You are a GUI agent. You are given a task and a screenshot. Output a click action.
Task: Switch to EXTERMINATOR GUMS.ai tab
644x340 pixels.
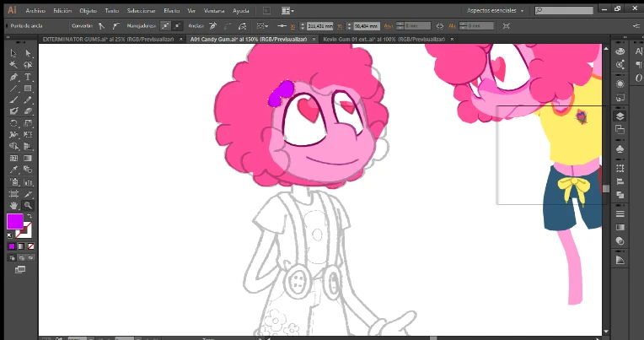(109, 39)
